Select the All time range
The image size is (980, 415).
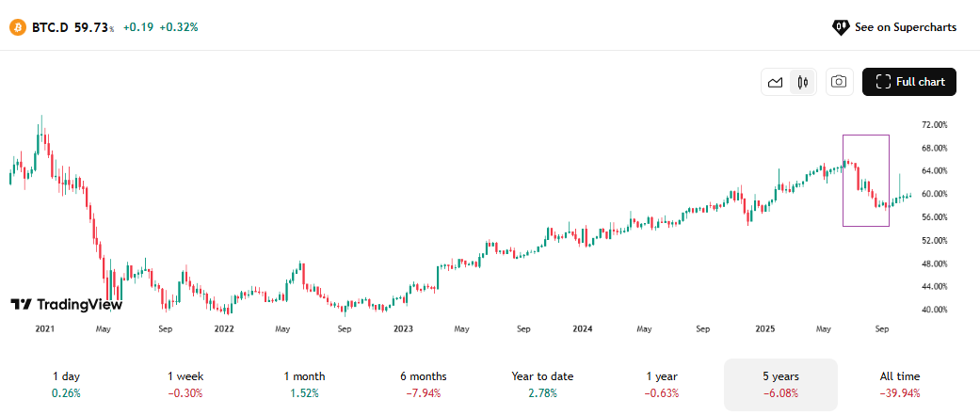tap(899, 384)
